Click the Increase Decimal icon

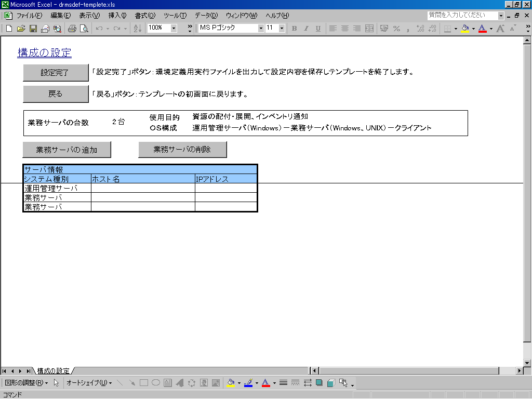click(420, 29)
